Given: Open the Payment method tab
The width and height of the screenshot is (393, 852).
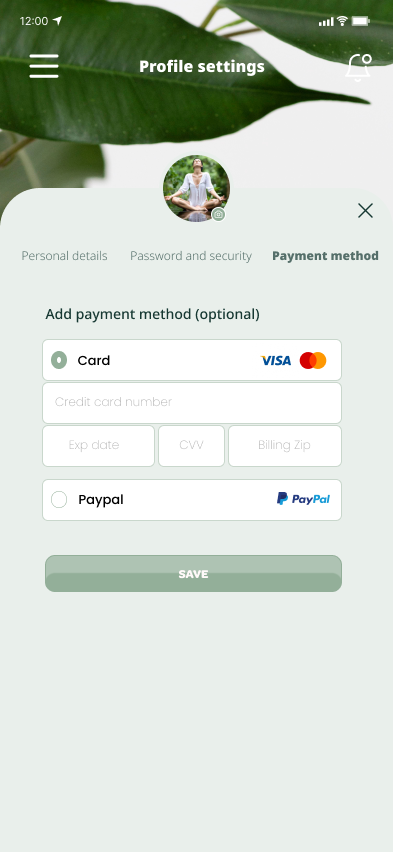Looking at the screenshot, I should [326, 256].
